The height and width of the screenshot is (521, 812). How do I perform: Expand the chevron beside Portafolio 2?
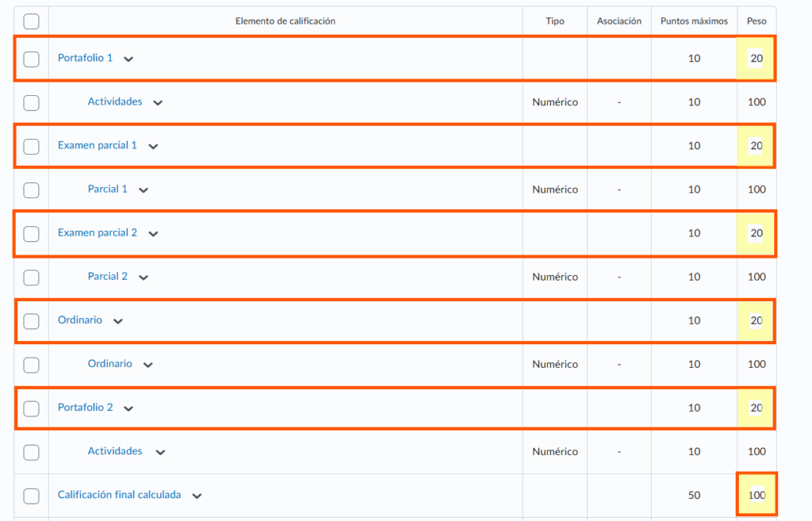tap(128, 408)
